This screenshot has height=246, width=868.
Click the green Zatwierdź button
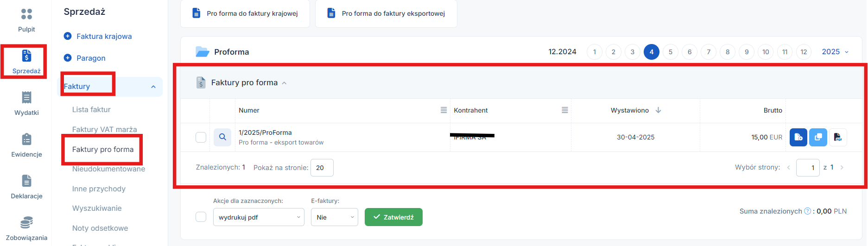[393, 217]
